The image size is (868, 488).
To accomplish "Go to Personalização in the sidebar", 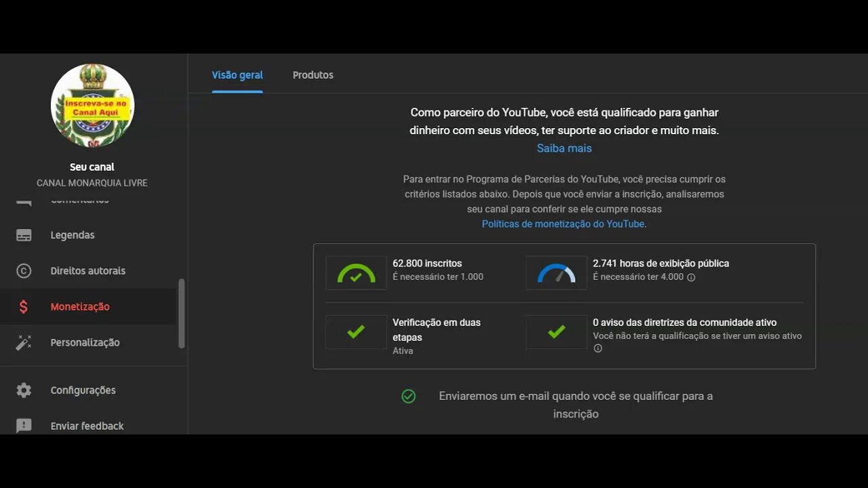I will pos(85,342).
